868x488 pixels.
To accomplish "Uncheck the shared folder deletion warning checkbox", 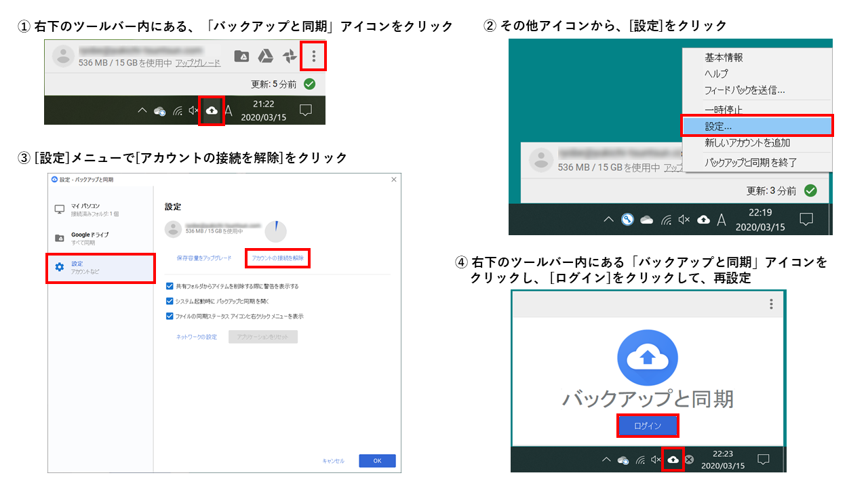I will click(170, 286).
